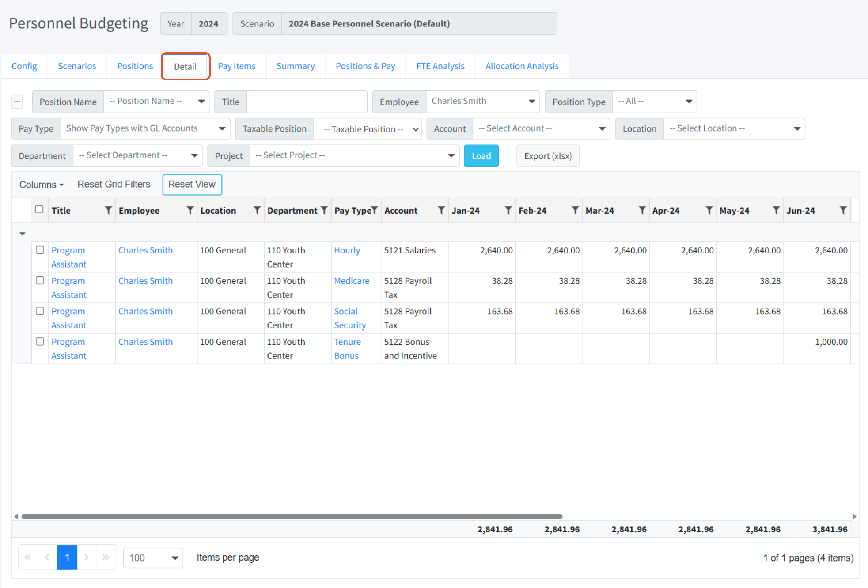Open the Employee dropdown showing Charles Smith
Viewport: 868px width, 588px height.
(x=482, y=102)
